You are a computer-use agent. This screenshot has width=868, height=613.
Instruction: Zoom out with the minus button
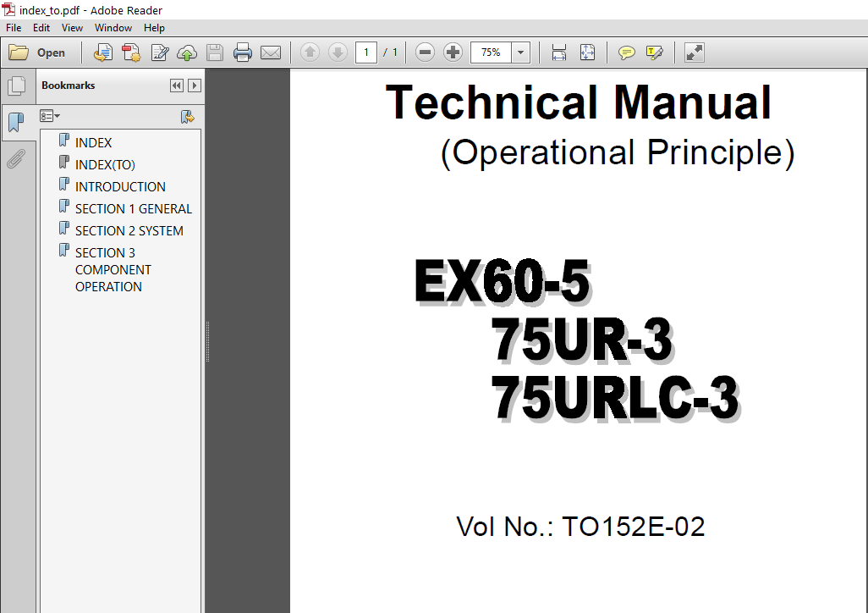[x=426, y=52]
